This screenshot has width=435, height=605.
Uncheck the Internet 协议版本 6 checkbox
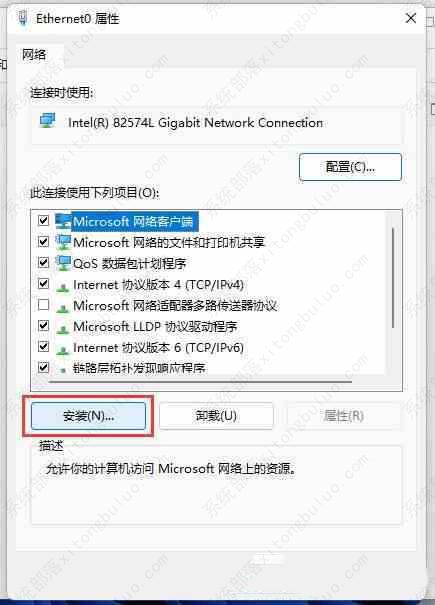(43, 346)
